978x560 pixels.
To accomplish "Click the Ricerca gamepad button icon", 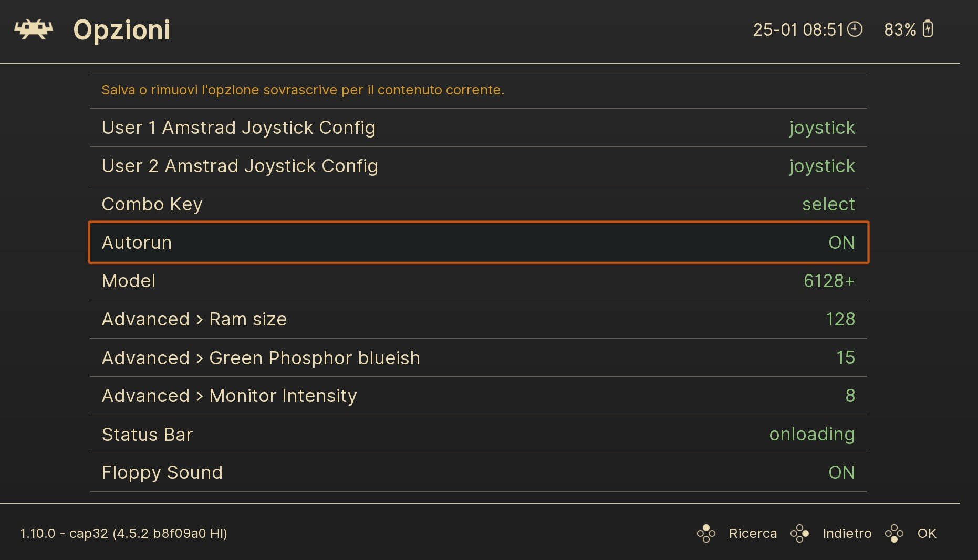I will point(706,533).
